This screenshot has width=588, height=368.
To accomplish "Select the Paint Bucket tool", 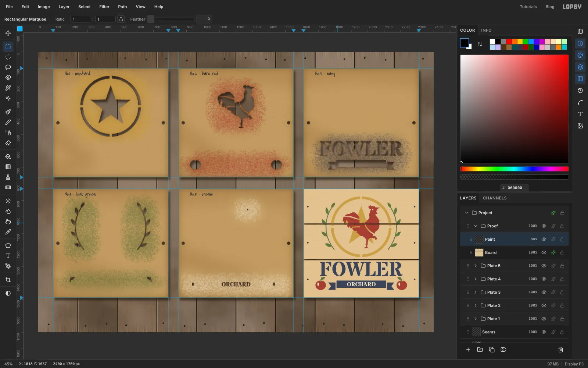I will (8, 156).
